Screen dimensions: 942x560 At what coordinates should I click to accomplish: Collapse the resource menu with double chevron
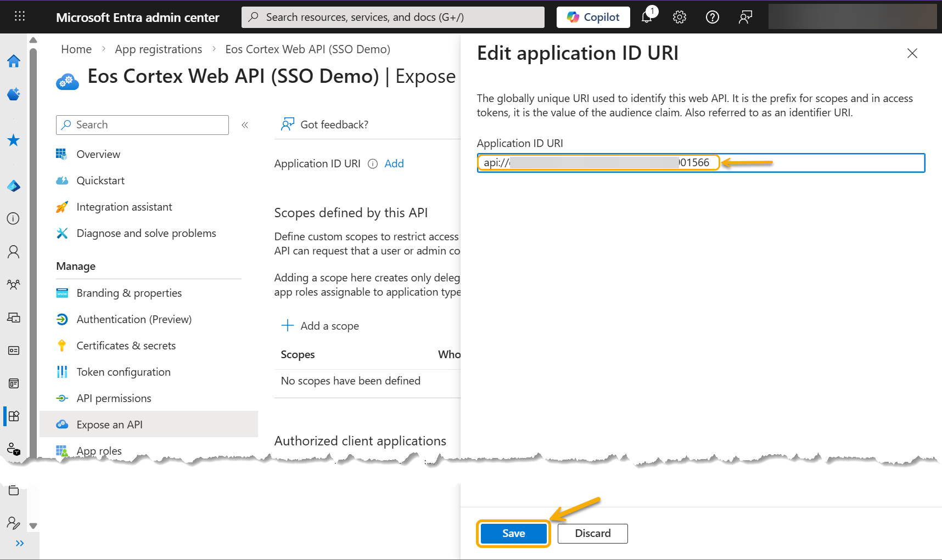pyautogui.click(x=245, y=125)
